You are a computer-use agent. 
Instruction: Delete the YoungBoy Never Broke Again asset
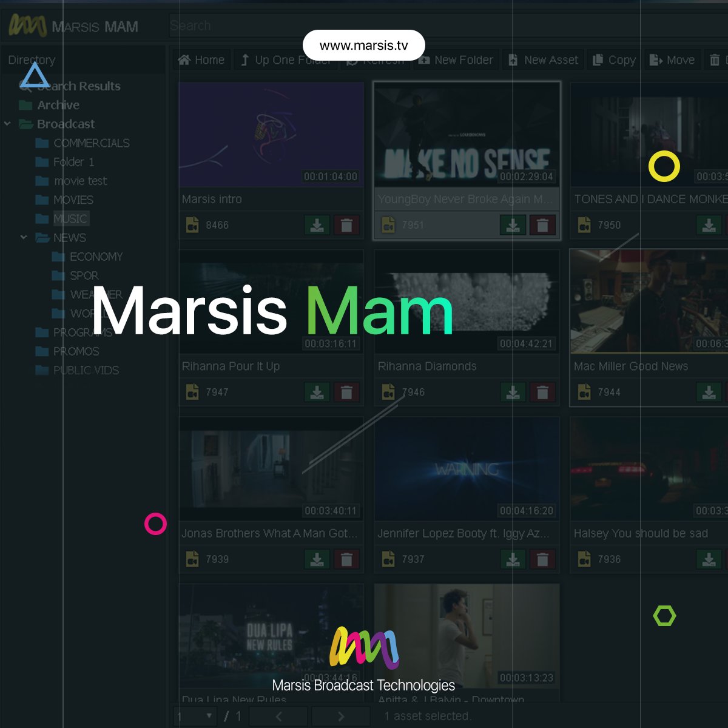pyautogui.click(x=542, y=225)
